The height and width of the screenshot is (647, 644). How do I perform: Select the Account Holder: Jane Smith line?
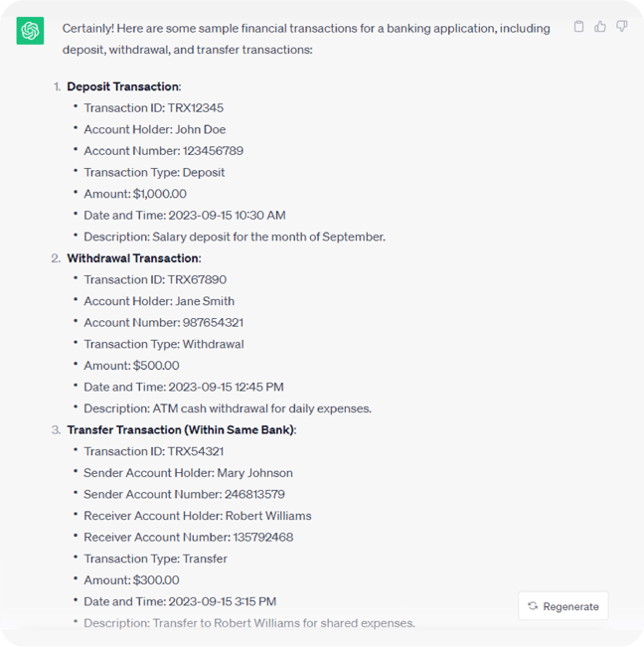tap(161, 301)
